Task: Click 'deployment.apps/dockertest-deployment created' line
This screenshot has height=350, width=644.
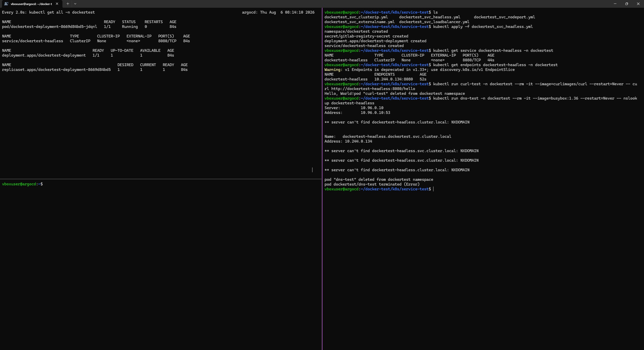Action: point(375,41)
